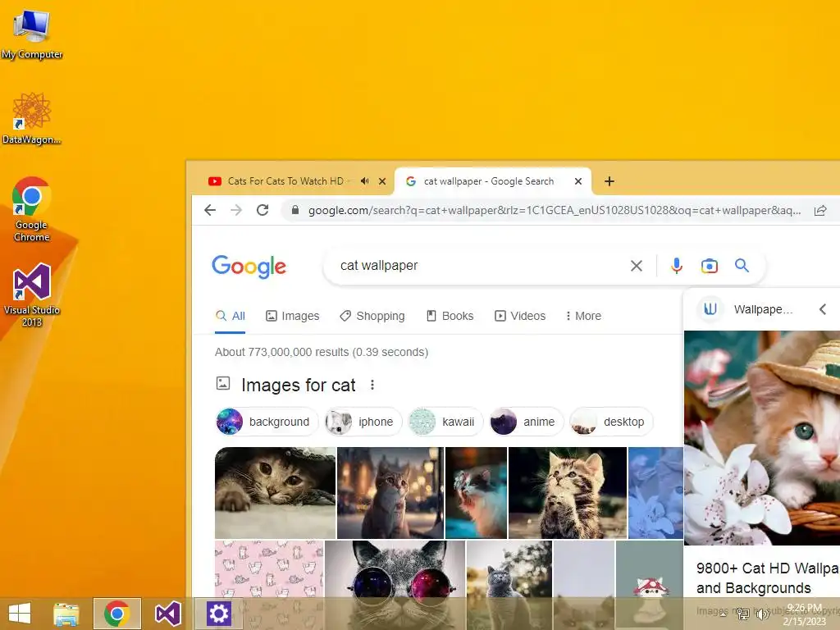Open options menu beside Images for cat

372,385
